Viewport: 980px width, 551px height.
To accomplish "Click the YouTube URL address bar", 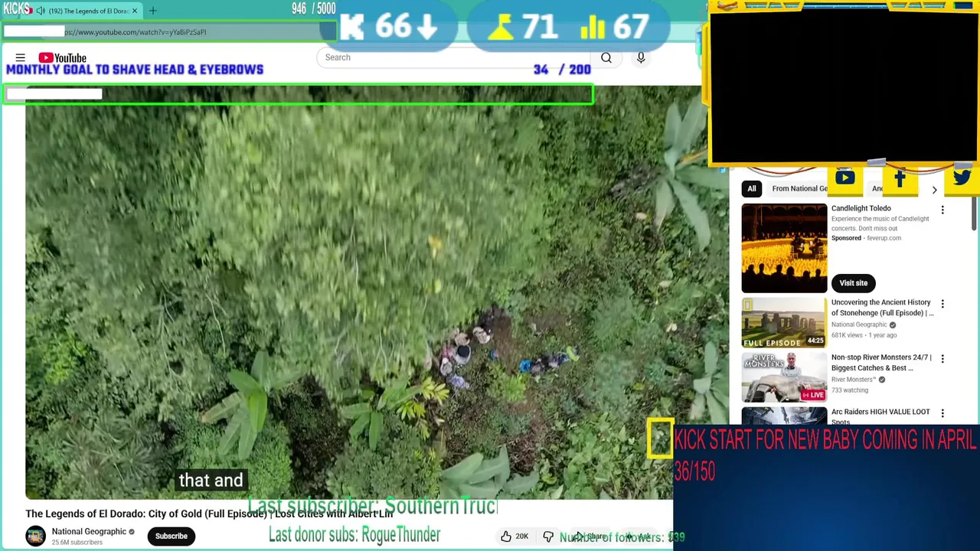I will point(168,32).
